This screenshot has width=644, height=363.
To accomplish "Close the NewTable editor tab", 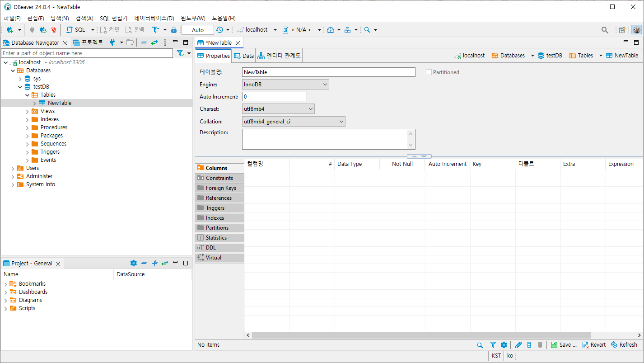I will (x=238, y=43).
